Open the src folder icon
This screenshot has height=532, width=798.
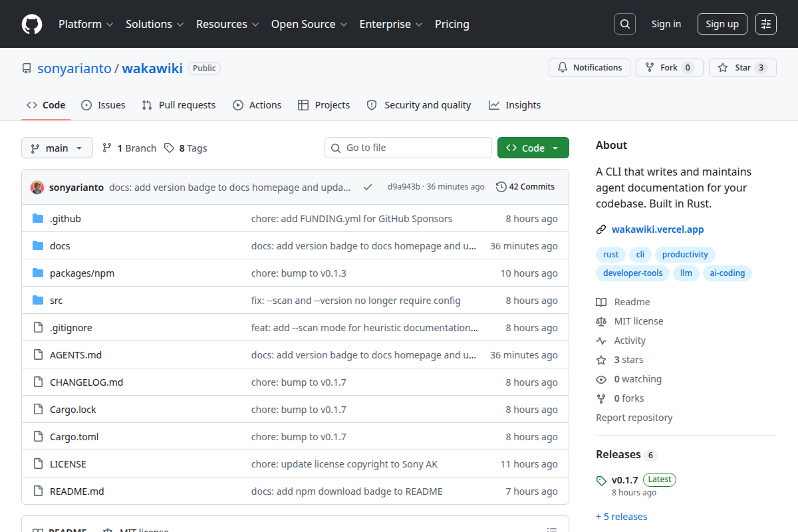click(38, 300)
